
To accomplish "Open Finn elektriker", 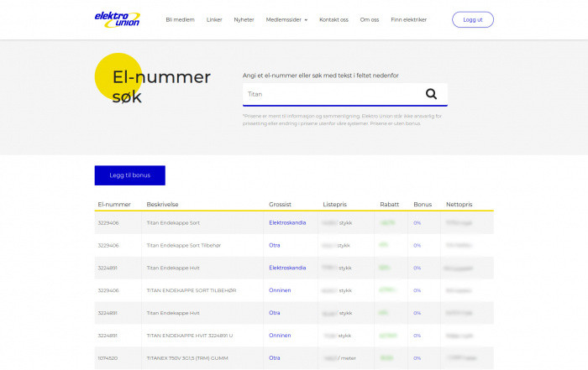I will tap(409, 20).
